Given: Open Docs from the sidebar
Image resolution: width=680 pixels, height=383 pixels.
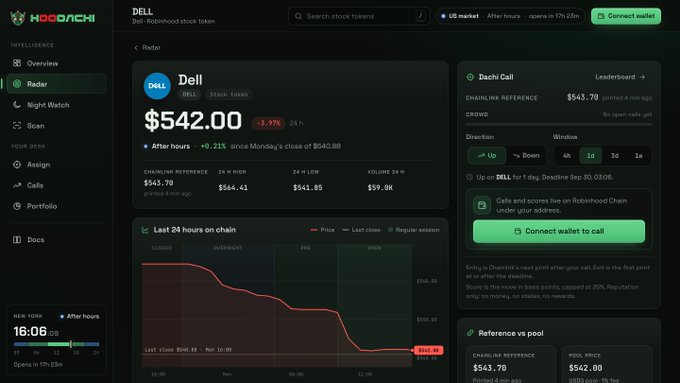Looking at the screenshot, I should (56, 239).
